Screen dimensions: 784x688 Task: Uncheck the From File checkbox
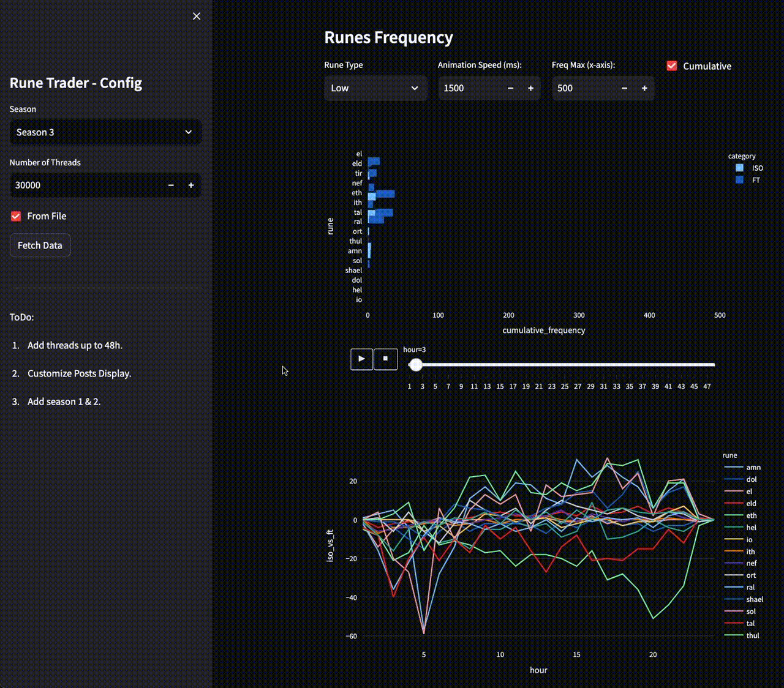point(16,216)
